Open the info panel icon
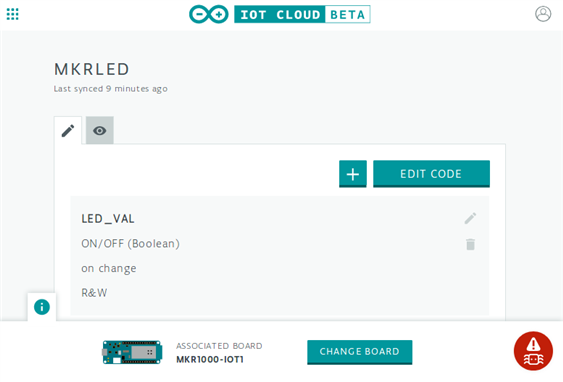 tap(42, 307)
